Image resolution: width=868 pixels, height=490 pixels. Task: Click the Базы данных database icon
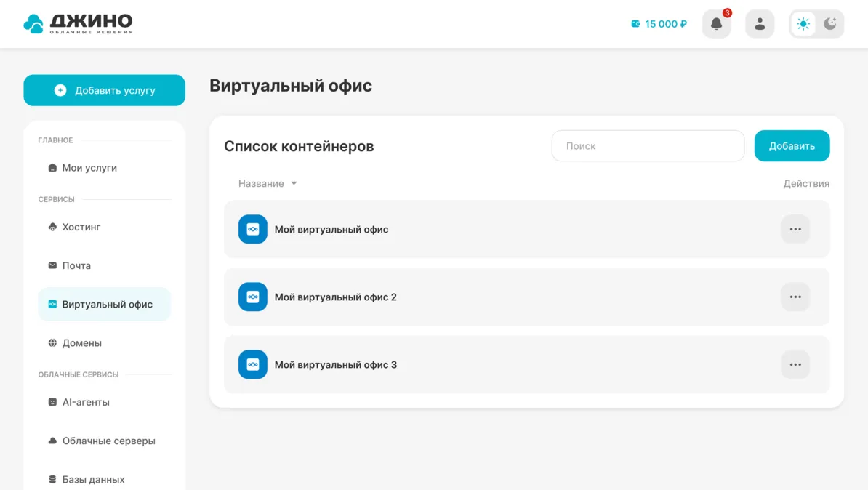[x=52, y=480]
